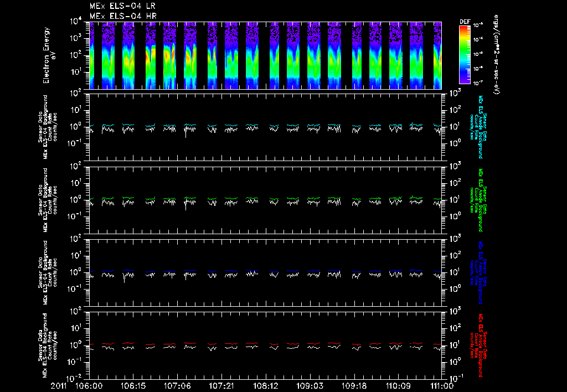Click the 10^4 tick on Electron Energy axis
This screenshot has width=567, height=392.
pos(75,22)
